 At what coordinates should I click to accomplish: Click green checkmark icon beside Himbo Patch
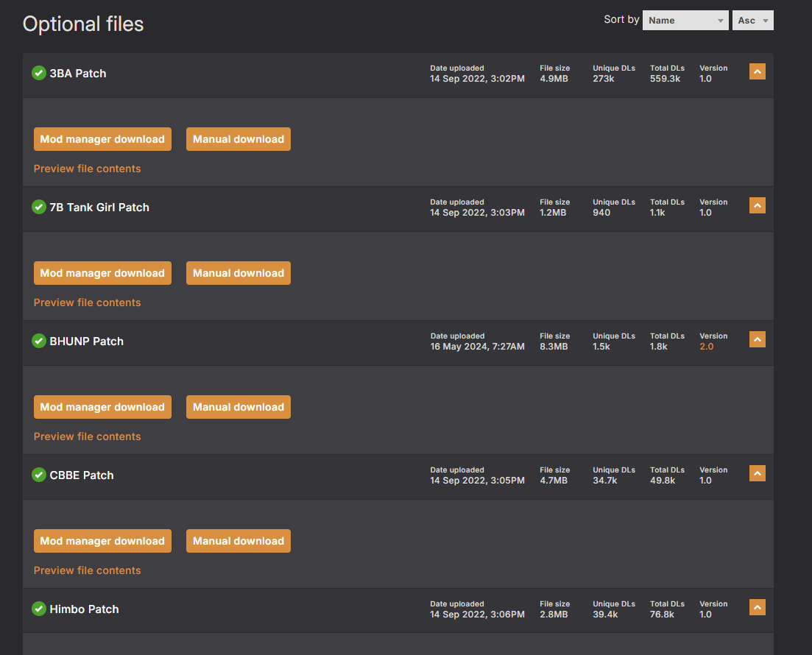39,609
